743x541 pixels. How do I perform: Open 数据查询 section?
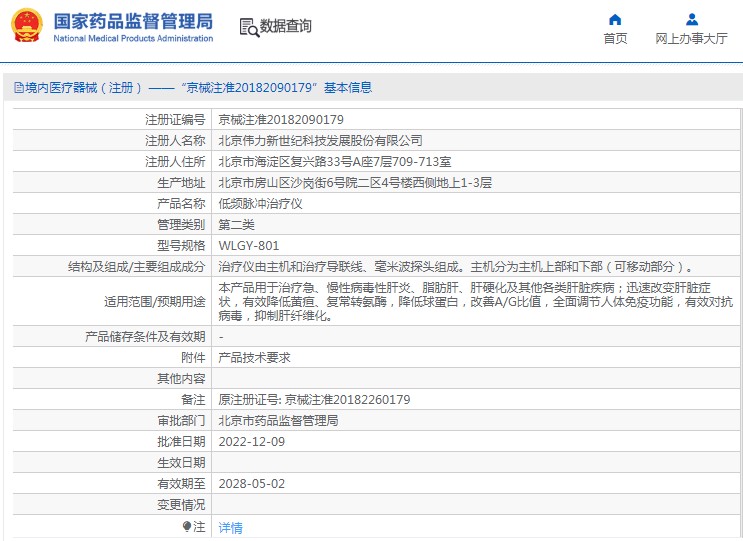(285, 26)
